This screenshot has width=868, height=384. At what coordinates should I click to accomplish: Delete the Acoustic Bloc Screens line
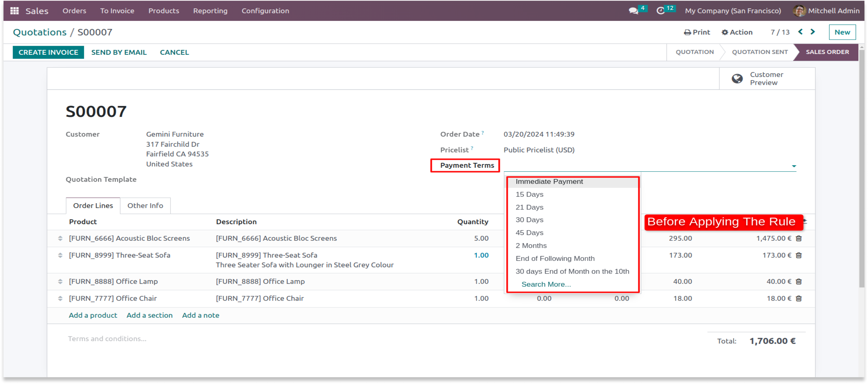(x=799, y=238)
